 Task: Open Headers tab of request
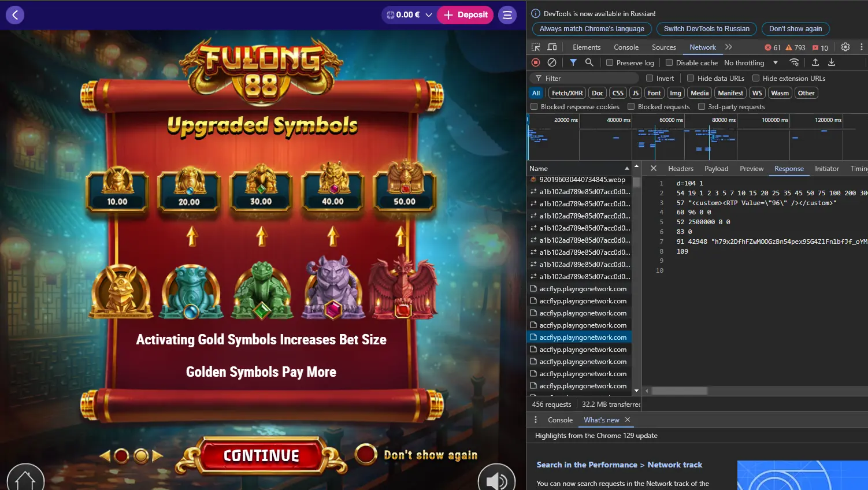(681, 169)
